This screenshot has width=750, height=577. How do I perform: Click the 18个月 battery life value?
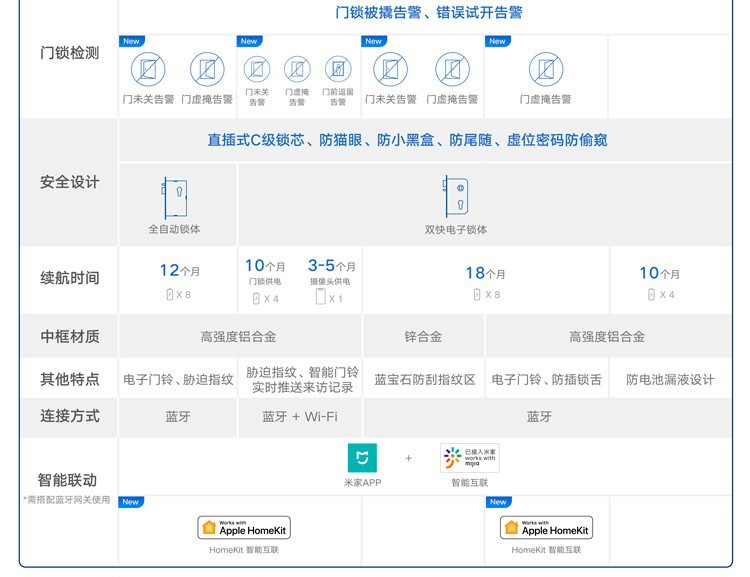(485, 273)
